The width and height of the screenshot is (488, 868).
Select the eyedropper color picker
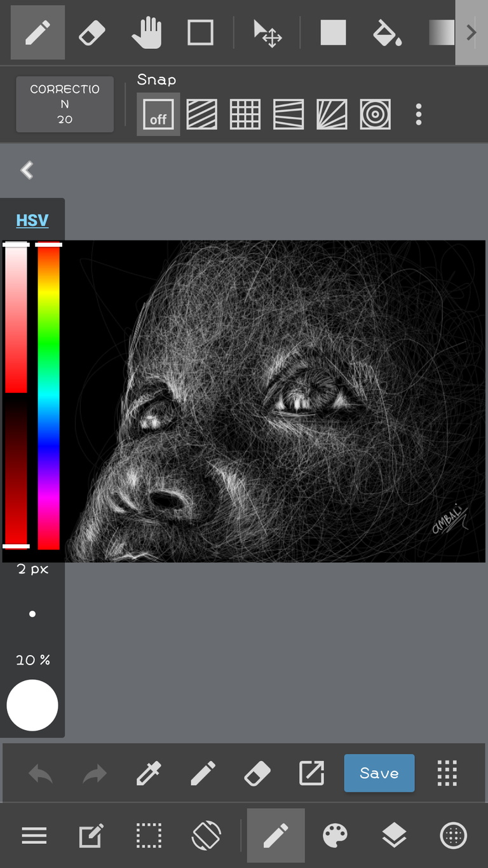(x=149, y=773)
